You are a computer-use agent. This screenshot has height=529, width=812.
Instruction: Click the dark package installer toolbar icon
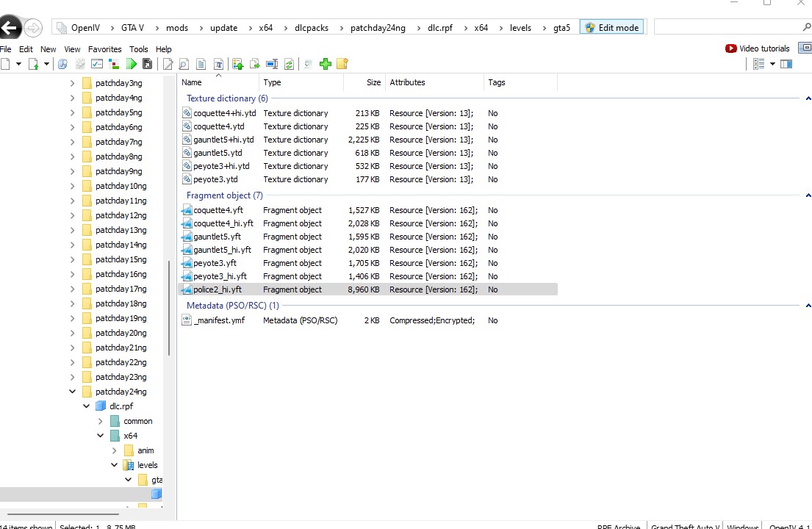(148, 64)
